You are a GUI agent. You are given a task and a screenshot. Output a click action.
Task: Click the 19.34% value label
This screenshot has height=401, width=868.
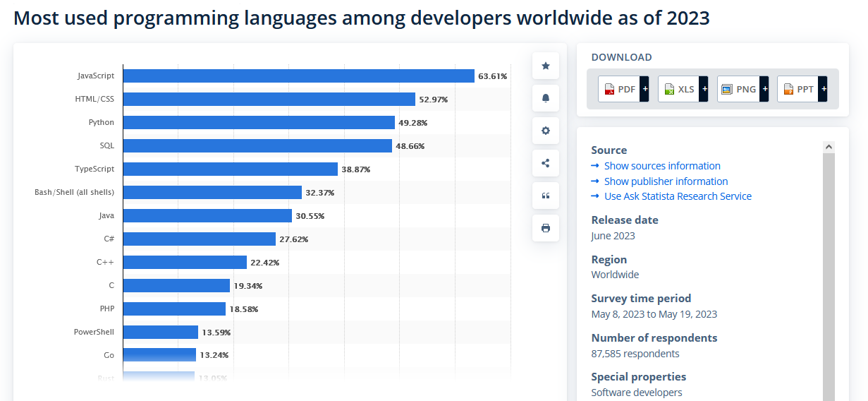[x=248, y=286]
